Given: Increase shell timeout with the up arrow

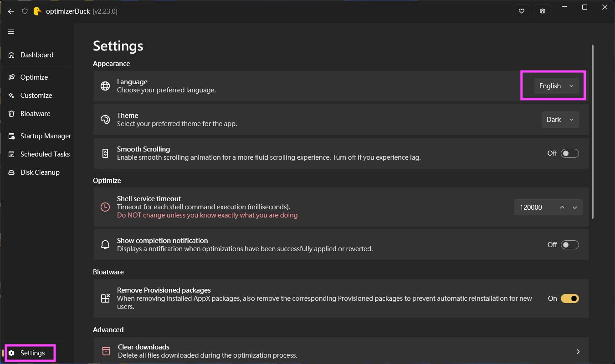Looking at the screenshot, I should (562, 207).
